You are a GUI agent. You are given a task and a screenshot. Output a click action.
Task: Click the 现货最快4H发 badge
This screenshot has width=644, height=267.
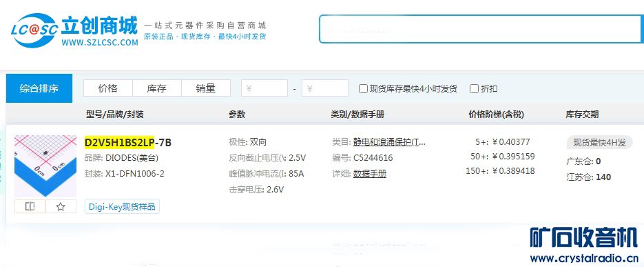pos(600,143)
